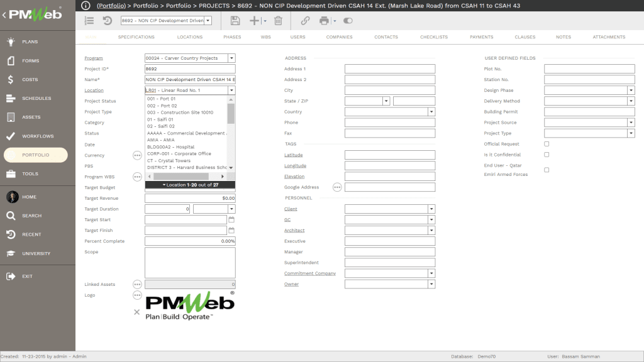
Task: Expand Target Duration unit dropdown
Action: [231, 209]
